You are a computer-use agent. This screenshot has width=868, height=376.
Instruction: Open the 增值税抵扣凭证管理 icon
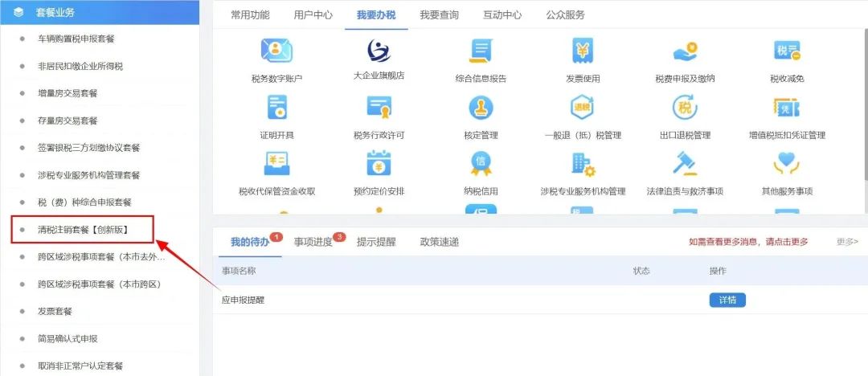point(787,108)
